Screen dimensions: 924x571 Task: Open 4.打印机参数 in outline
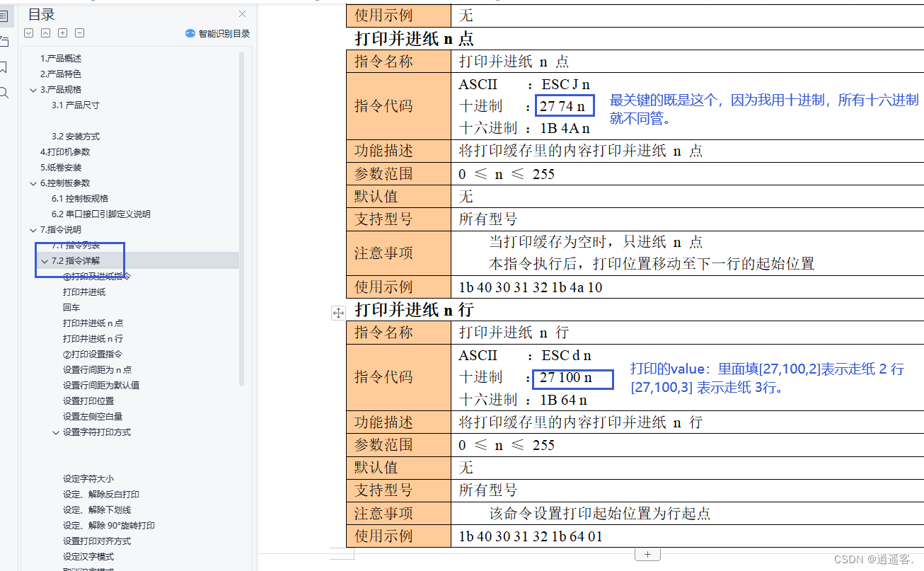(65, 152)
